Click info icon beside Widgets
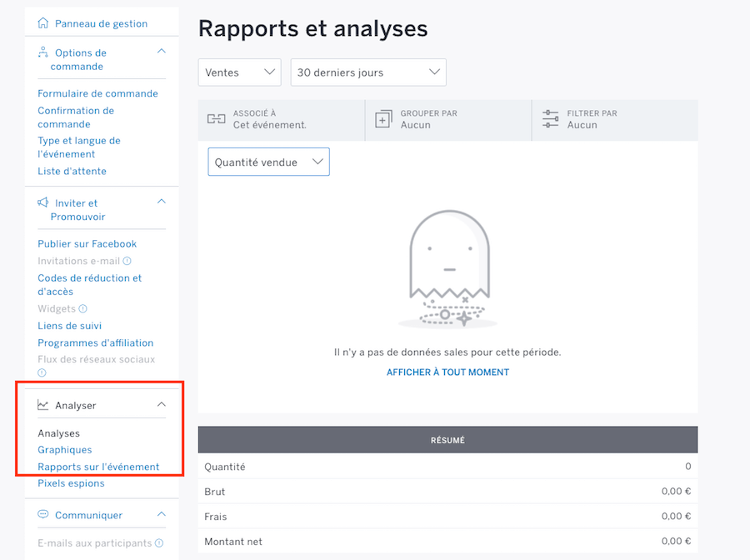The image size is (750, 560). [82, 309]
